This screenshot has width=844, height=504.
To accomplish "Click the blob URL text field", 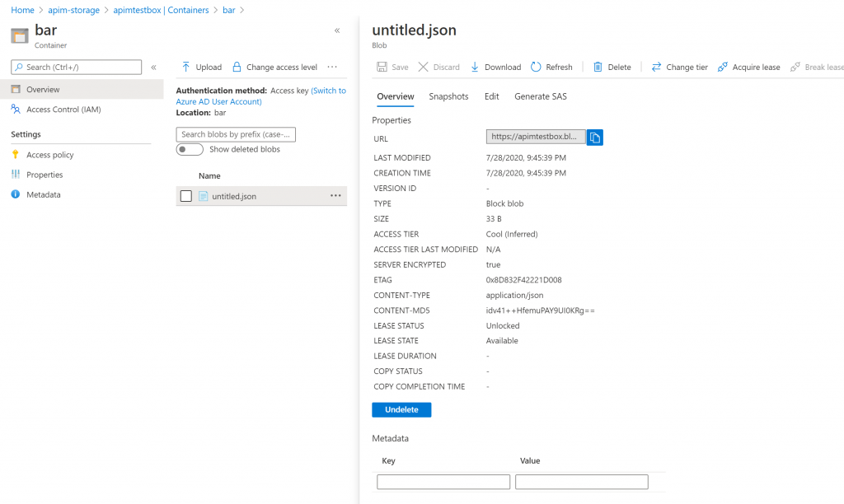I will (536, 137).
